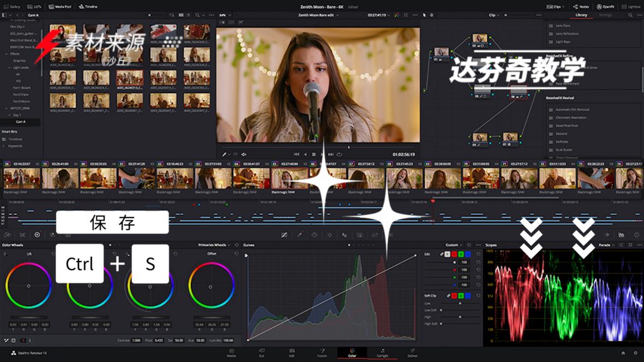
Task: Open the OpenFX panel
Action: tap(606, 6)
